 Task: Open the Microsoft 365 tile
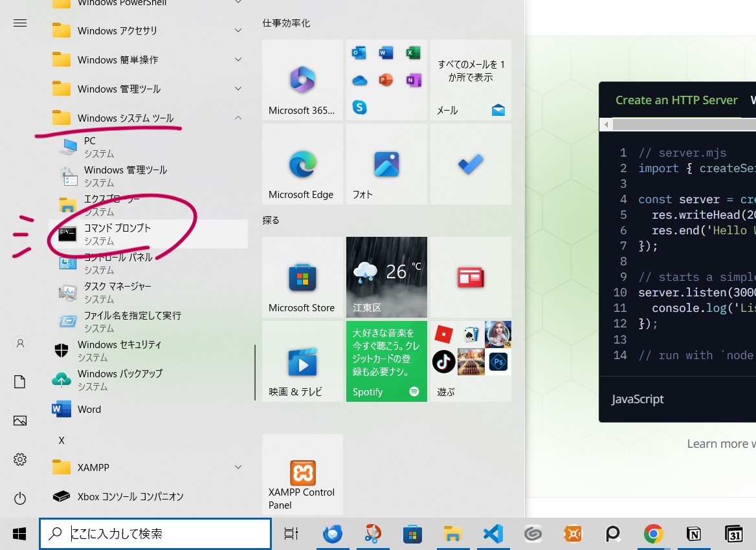[x=302, y=80]
